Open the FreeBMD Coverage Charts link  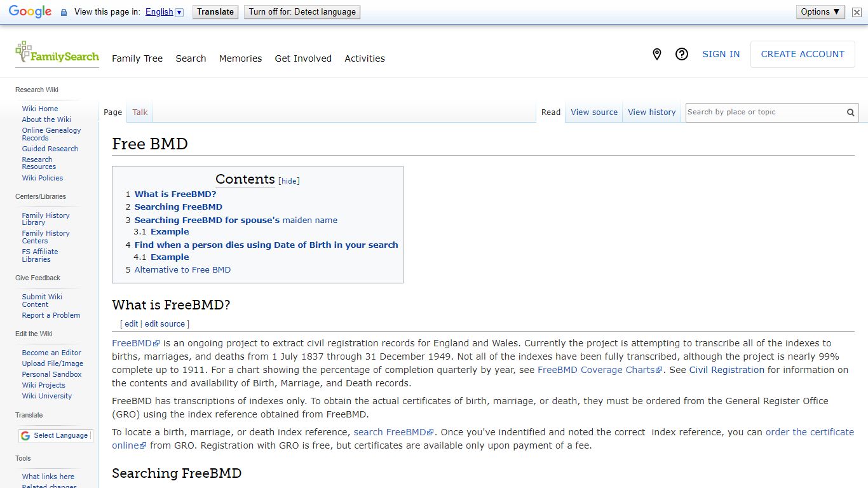(x=600, y=370)
